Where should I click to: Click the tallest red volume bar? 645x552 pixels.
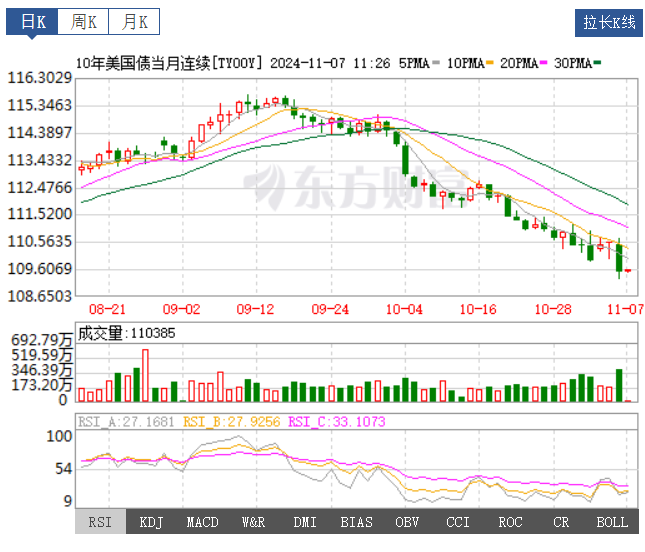[145, 376]
